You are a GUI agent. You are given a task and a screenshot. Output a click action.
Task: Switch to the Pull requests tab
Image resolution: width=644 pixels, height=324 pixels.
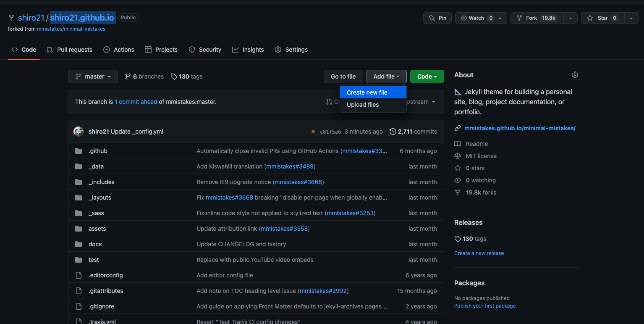tap(69, 50)
